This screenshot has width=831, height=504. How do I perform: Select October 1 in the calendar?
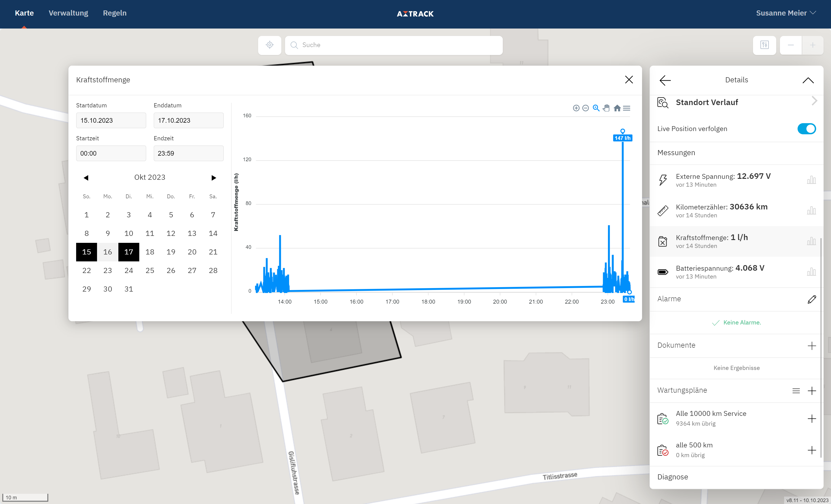click(x=86, y=215)
